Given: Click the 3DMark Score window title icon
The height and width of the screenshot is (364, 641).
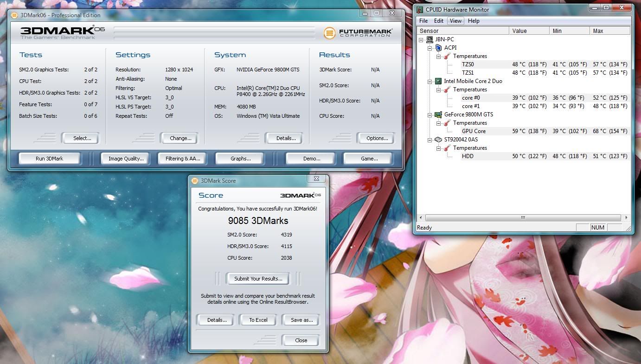Looking at the screenshot, I should [x=195, y=180].
